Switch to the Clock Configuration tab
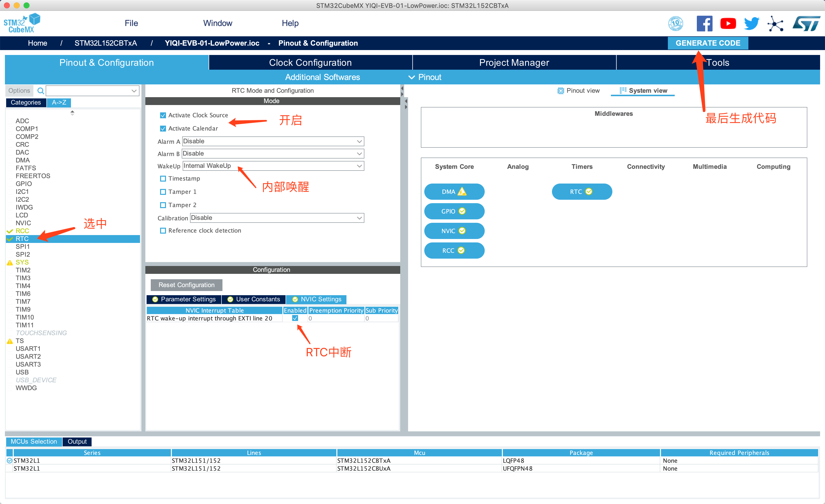 [x=310, y=63]
